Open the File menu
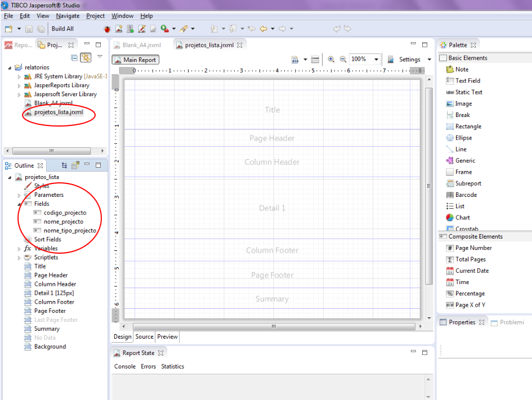The height and width of the screenshot is (400, 532). click(x=8, y=16)
